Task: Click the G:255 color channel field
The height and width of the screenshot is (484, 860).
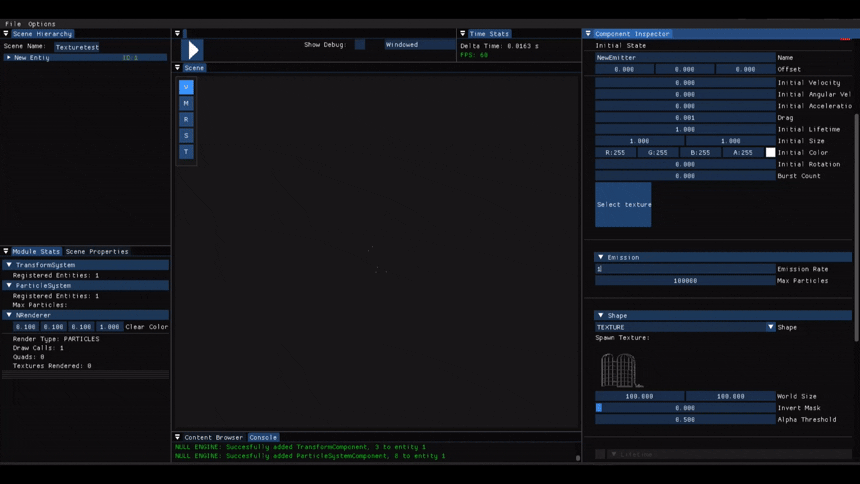Action: [658, 153]
